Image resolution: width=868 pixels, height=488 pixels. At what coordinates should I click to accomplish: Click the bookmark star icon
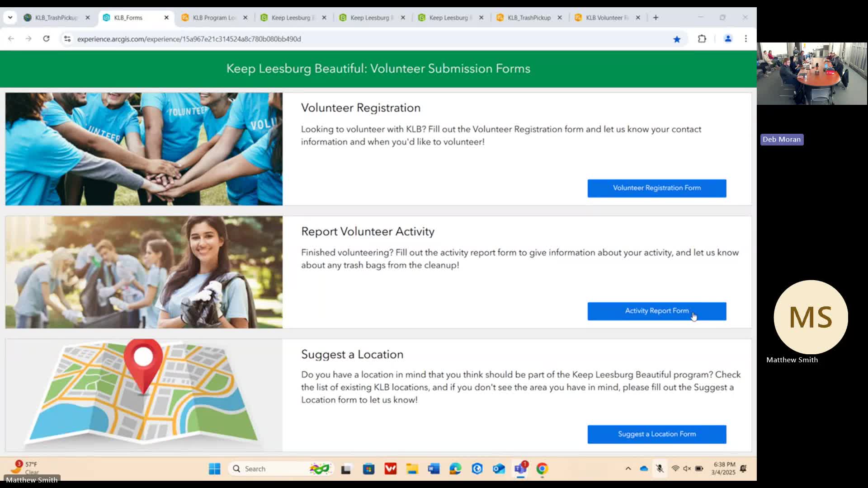coord(677,39)
